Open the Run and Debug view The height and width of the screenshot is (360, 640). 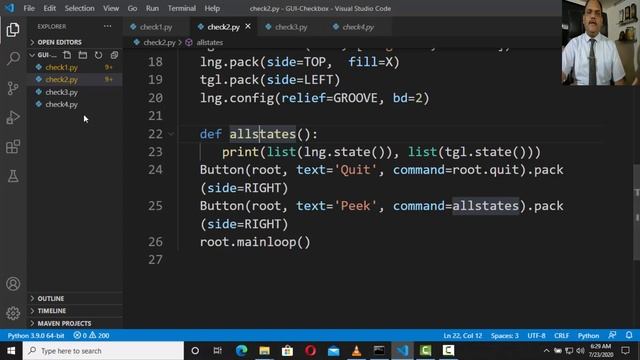pyautogui.click(x=13, y=118)
